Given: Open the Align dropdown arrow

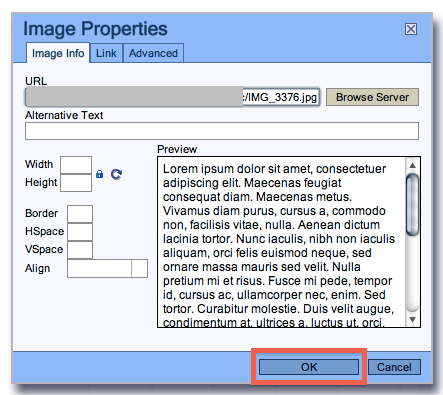Looking at the screenshot, I should pyautogui.click(x=139, y=269).
